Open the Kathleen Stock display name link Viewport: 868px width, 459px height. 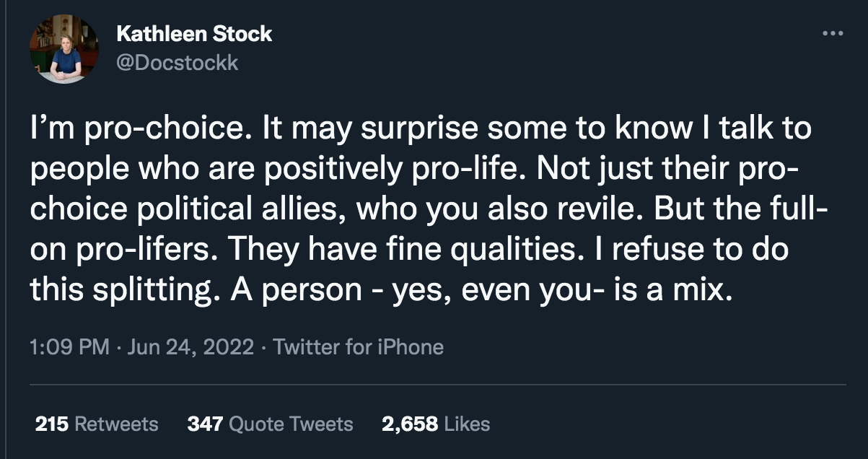click(x=194, y=34)
